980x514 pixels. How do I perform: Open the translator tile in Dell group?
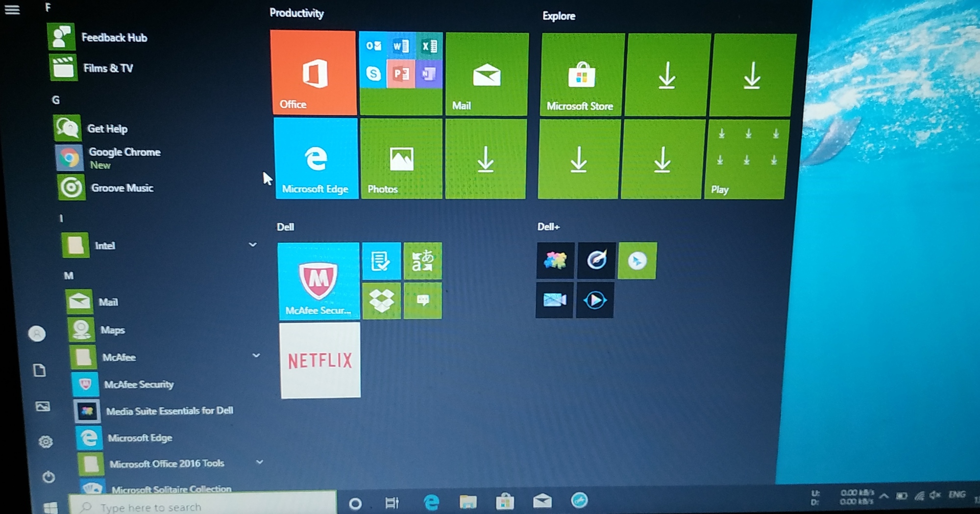[422, 261]
